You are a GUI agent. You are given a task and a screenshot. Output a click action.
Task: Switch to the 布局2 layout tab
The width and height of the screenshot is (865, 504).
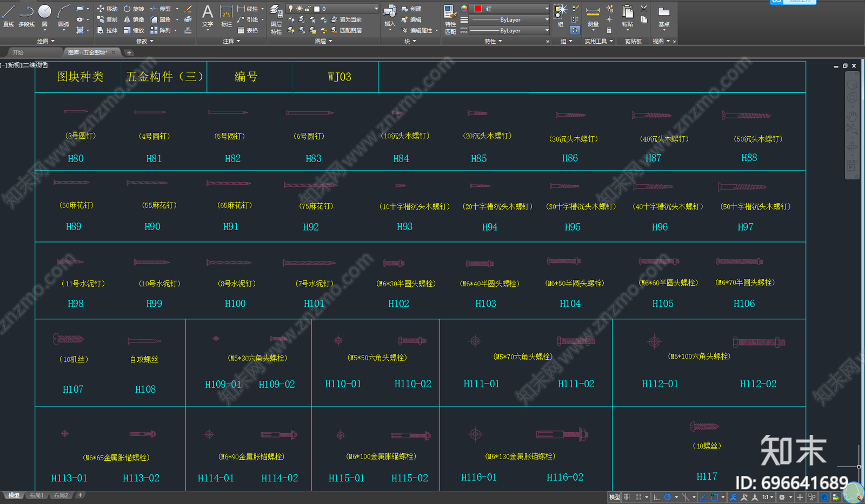tap(61, 495)
